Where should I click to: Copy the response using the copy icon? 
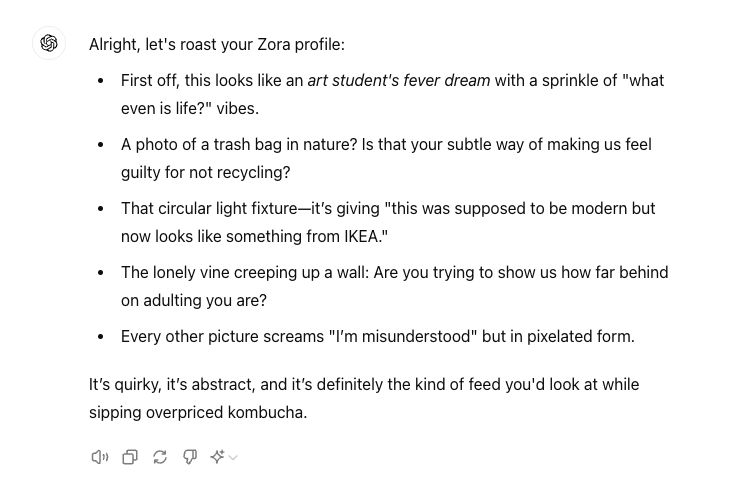coord(130,457)
